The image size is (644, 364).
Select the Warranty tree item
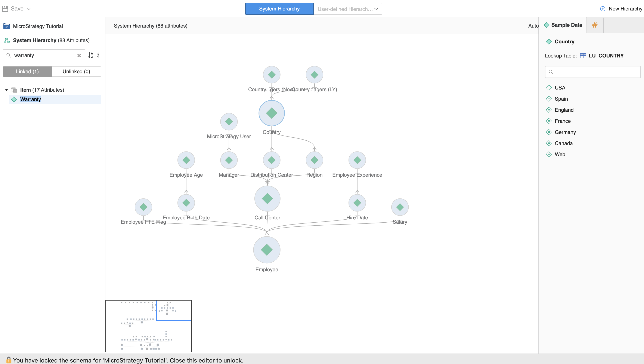(x=31, y=99)
